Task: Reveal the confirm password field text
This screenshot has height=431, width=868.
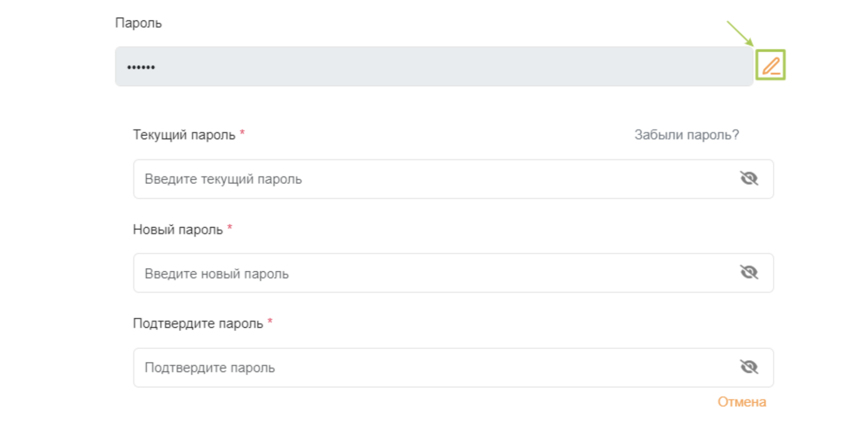Action: click(x=749, y=367)
